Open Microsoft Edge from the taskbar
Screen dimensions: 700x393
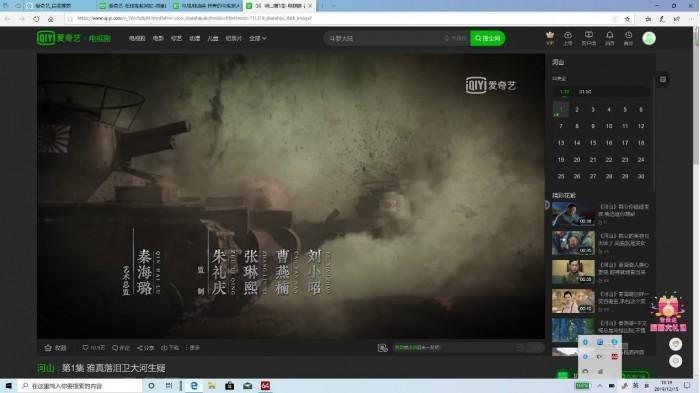click(x=194, y=386)
